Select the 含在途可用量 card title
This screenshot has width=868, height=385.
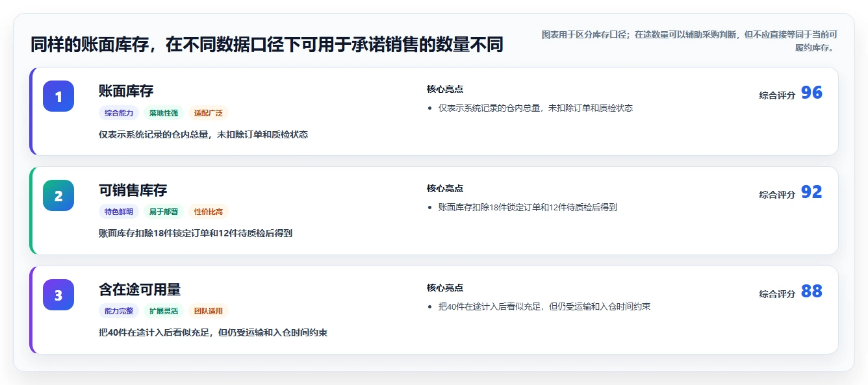click(x=140, y=289)
